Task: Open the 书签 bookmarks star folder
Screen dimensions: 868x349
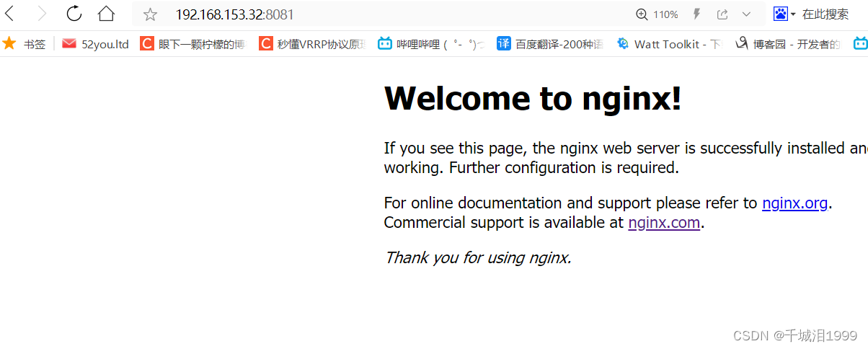Action: [x=24, y=44]
